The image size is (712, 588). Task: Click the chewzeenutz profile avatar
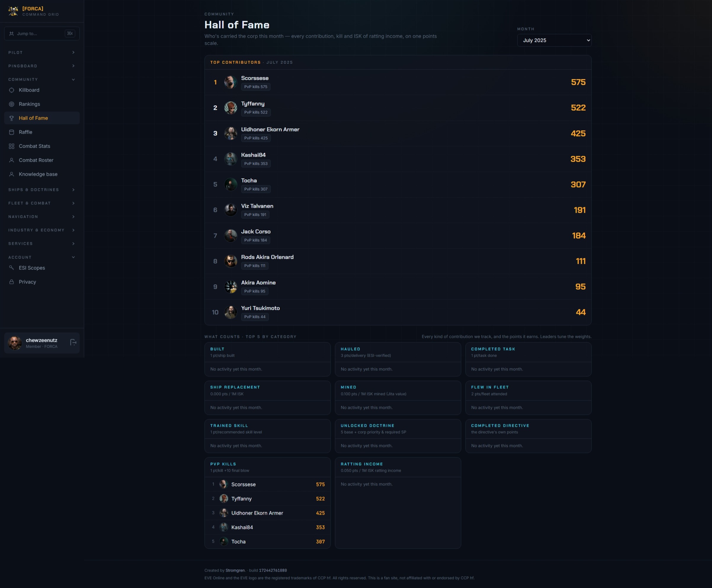[x=15, y=343]
